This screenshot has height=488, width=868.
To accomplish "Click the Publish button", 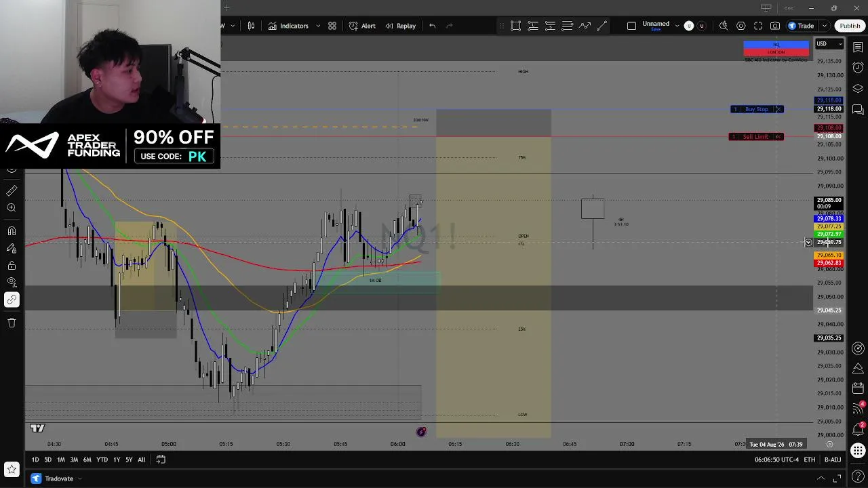I will point(850,26).
